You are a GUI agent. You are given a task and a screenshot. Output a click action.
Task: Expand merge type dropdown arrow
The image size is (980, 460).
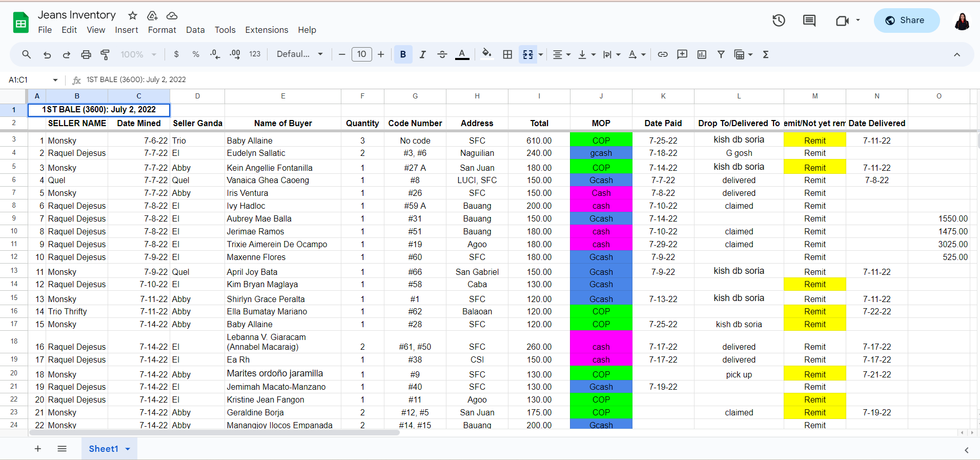pos(541,54)
